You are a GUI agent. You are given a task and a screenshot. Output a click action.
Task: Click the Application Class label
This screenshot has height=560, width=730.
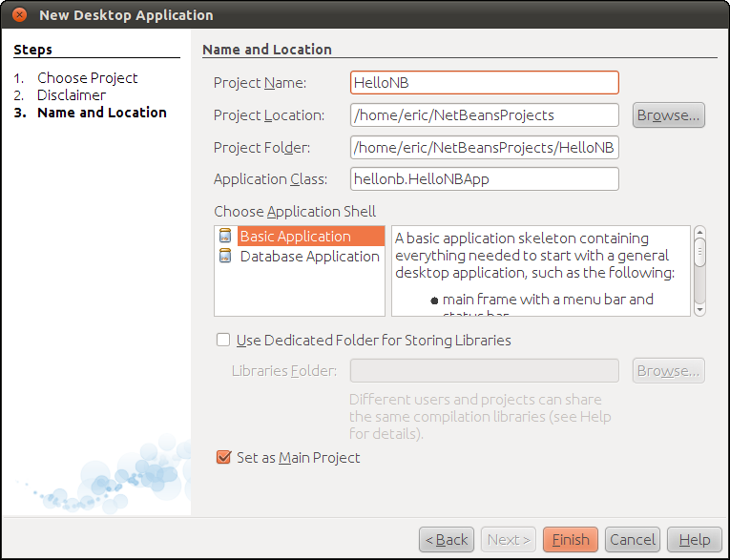tap(270, 179)
